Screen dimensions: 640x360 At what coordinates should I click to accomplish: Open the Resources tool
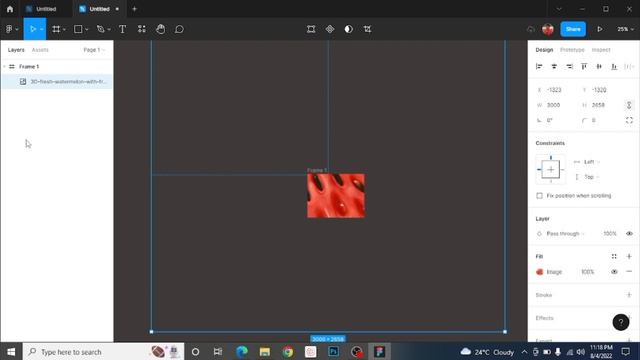pyautogui.click(x=142, y=29)
